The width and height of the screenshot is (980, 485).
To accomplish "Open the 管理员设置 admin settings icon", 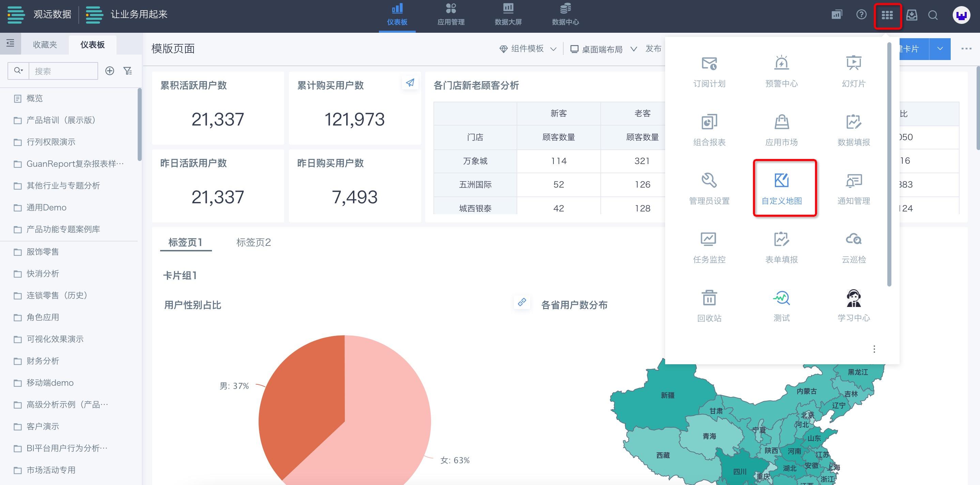I will (709, 180).
